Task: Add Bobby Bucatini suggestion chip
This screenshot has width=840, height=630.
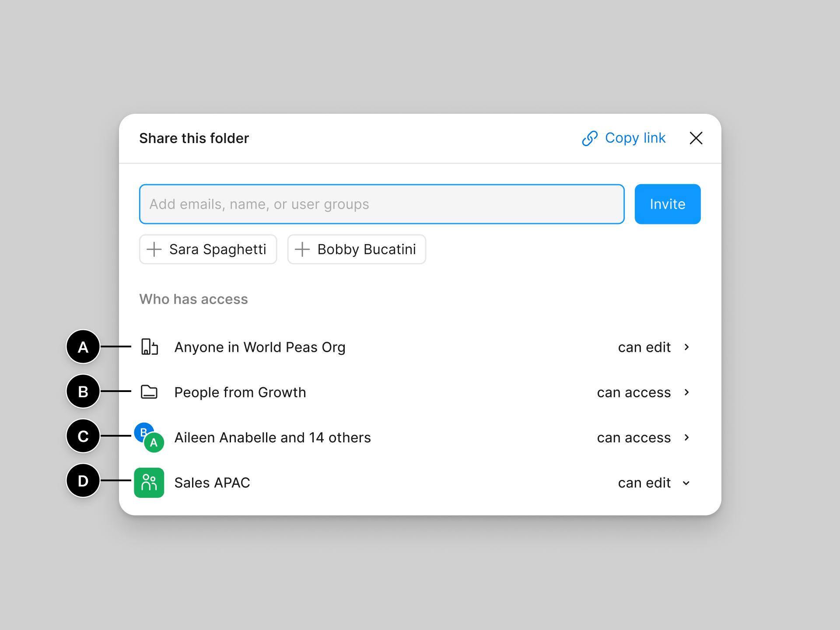Action: click(357, 249)
